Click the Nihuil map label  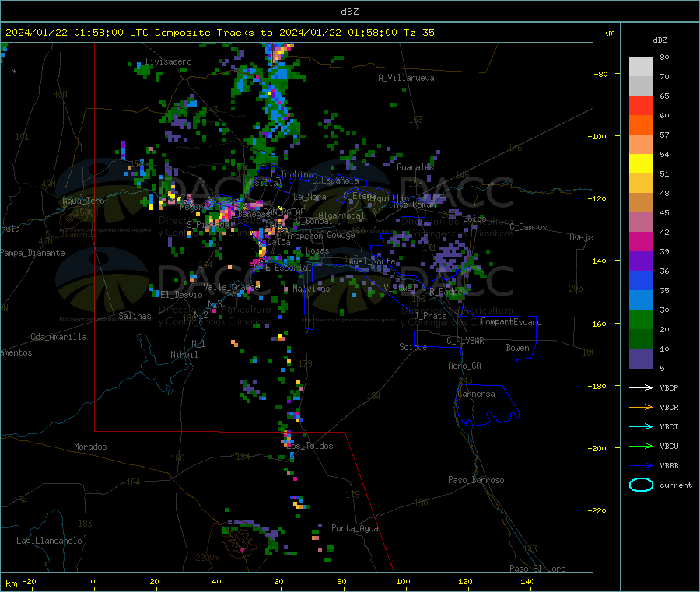click(x=184, y=355)
